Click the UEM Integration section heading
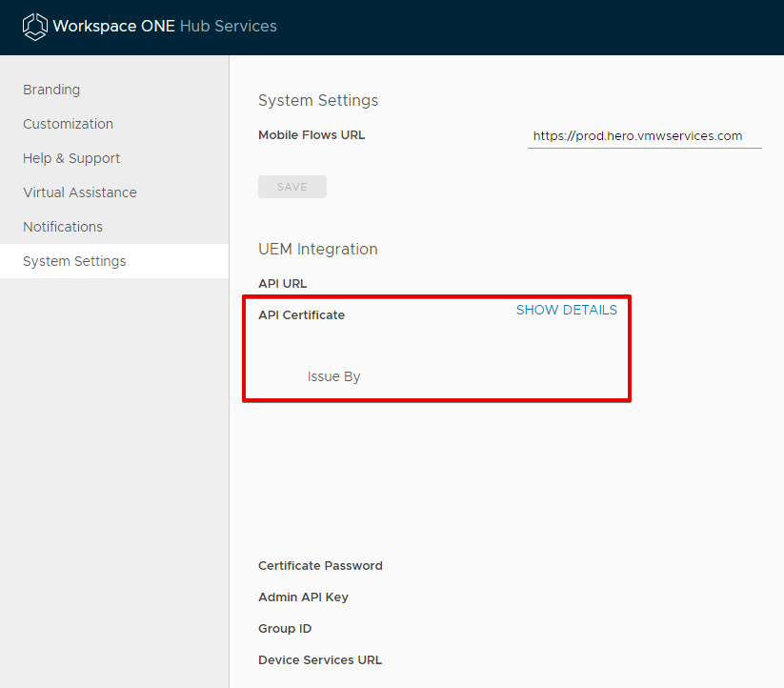Viewport: 784px width, 688px height. [x=318, y=250]
